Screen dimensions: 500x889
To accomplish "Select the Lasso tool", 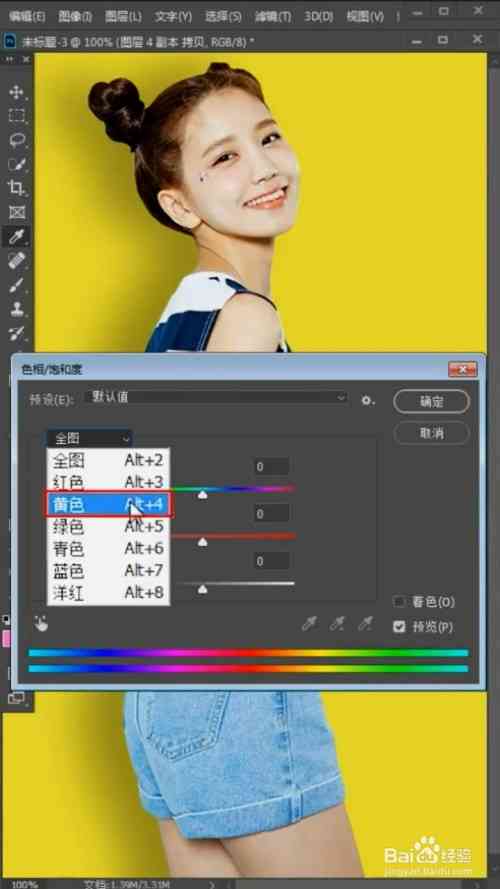I will (x=16, y=139).
